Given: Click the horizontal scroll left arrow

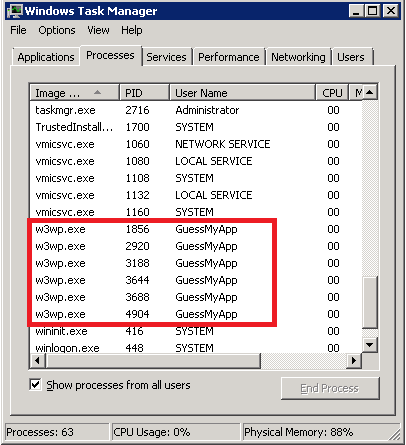Looking at the screenshot, I should tap(38, 360).
